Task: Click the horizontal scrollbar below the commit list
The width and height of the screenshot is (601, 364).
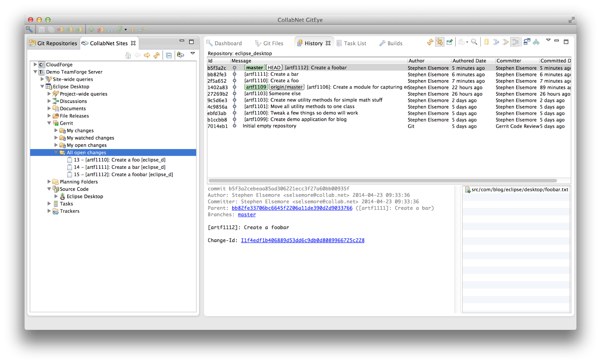Action: [x=331, y=180]
